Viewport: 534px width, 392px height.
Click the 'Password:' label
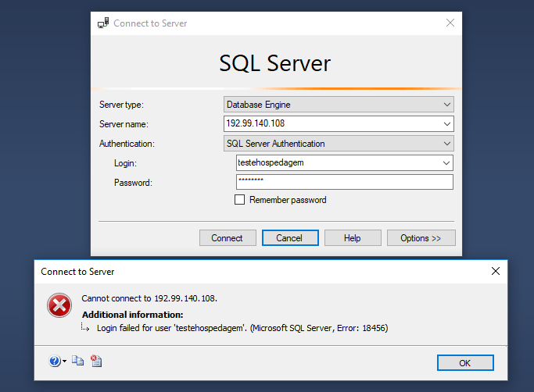[133, 183]
